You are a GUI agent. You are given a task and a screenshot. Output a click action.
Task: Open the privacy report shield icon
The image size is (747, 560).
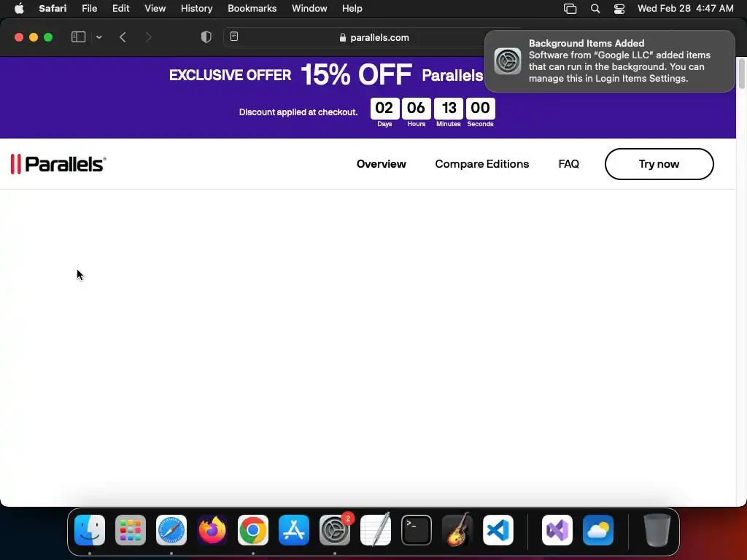(206, 37)
